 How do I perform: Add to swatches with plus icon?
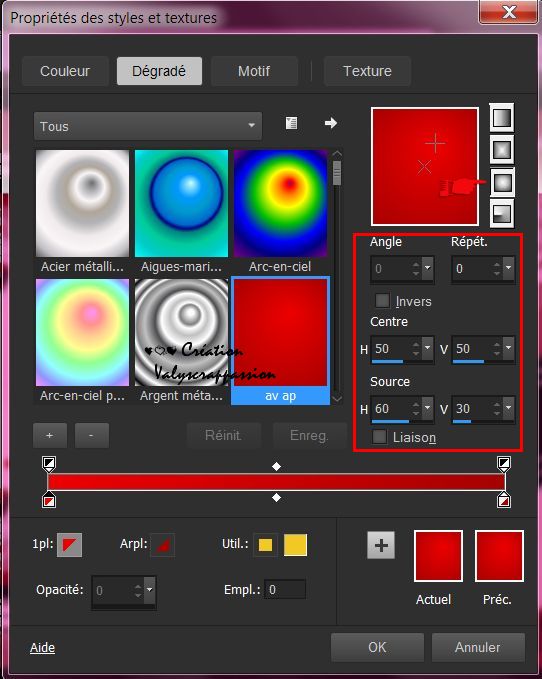(381, 545)
